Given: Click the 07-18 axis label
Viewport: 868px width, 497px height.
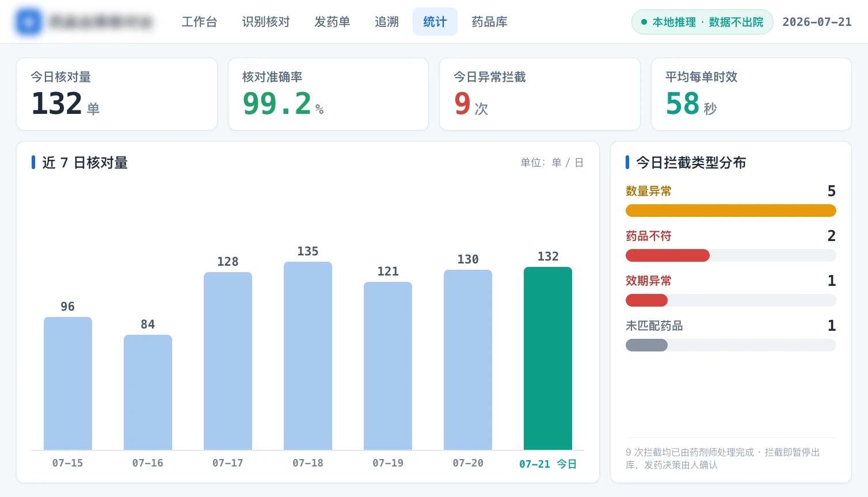Looking at the screenshot, I should (x=308, y=463).
